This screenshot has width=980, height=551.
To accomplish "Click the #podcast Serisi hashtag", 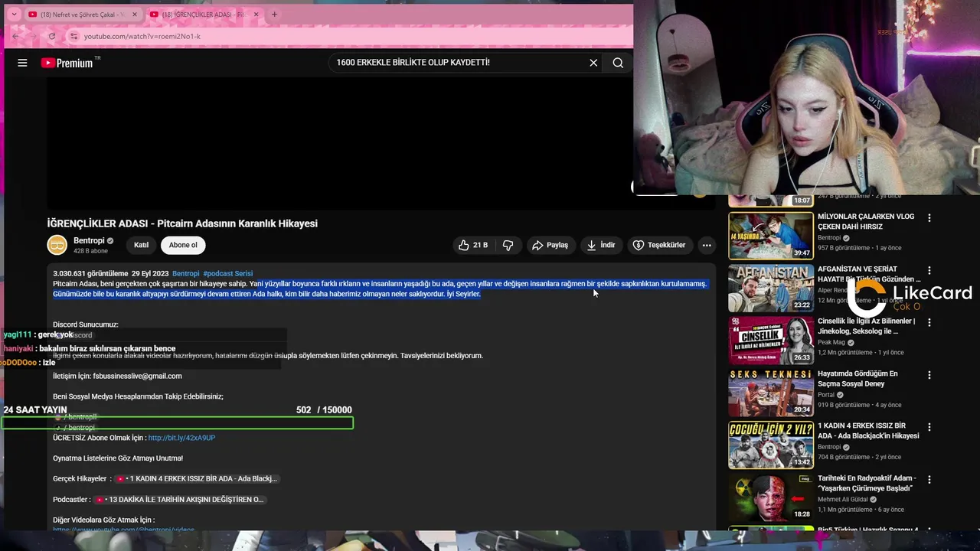I will click(x=227, y=273).
